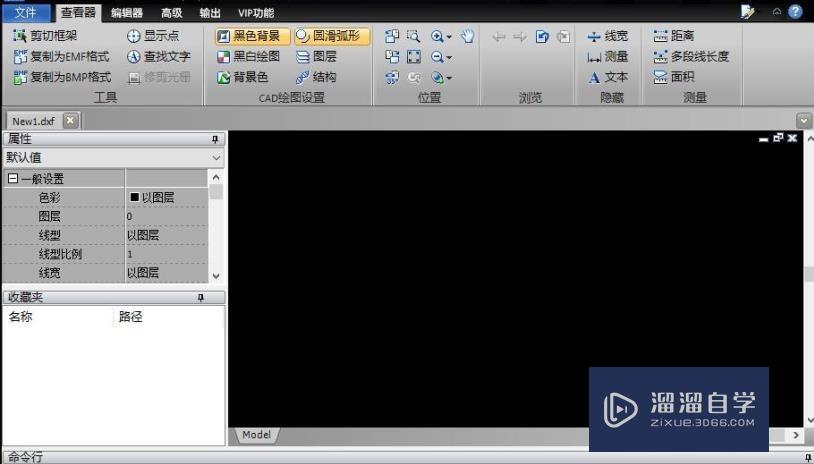This screenshot has height=464, width=814.
Task: Toggle 黑白绘图 black-and-white drawing
Action: (x=248, y=57)
